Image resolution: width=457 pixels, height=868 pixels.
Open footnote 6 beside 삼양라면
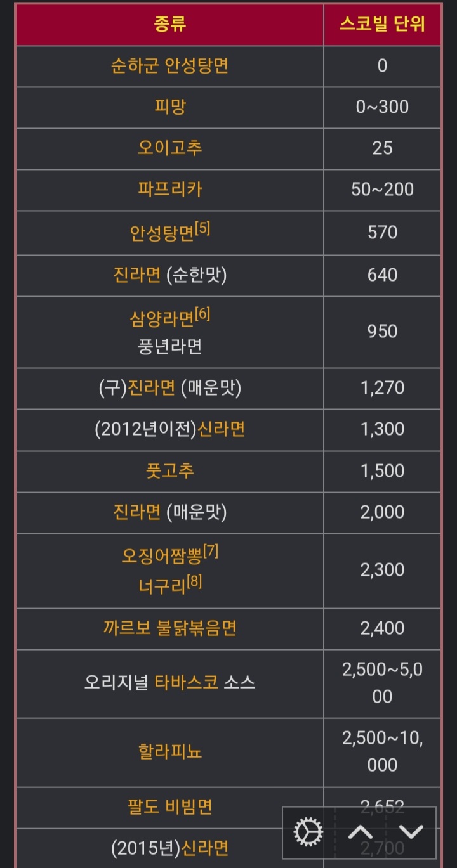(x=203, y=313)
